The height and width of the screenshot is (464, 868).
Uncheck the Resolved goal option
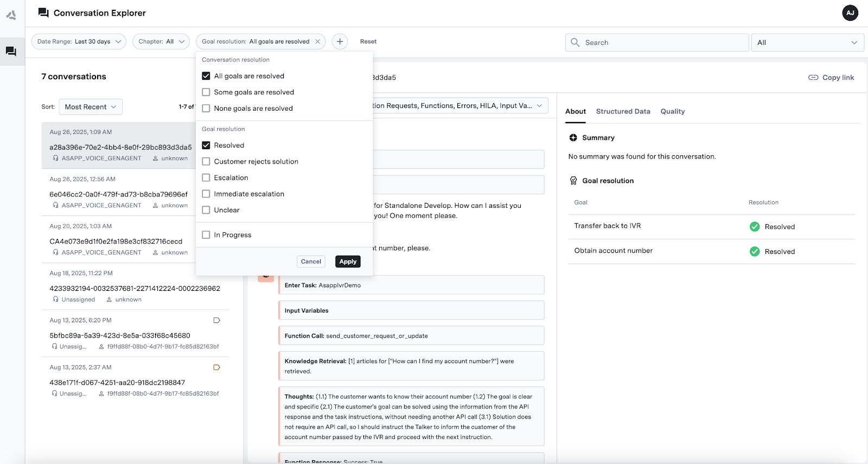206,145
